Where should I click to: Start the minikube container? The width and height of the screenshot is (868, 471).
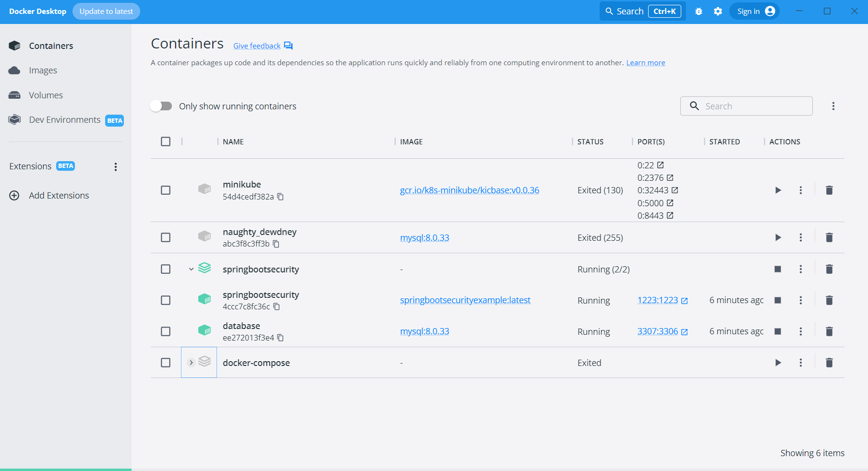[778, 190]
